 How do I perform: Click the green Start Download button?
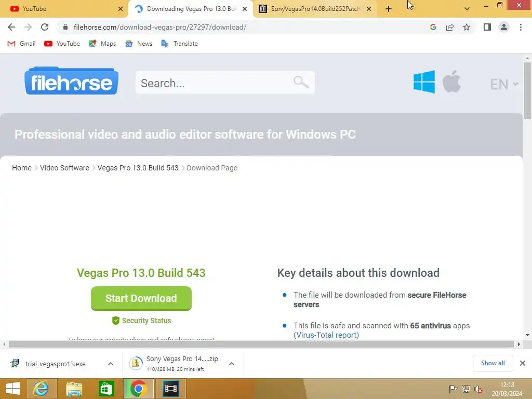click(x=141, y=298)
